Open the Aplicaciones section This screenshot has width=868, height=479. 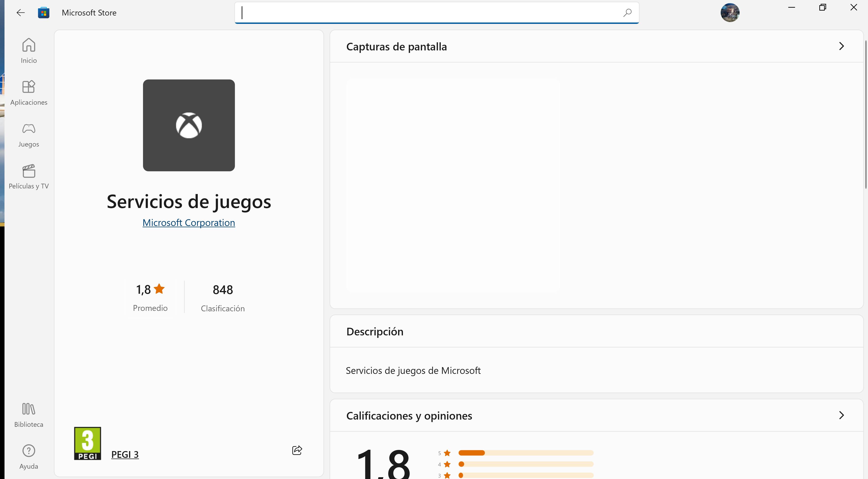pyautogui.click(x=29, y=93)
